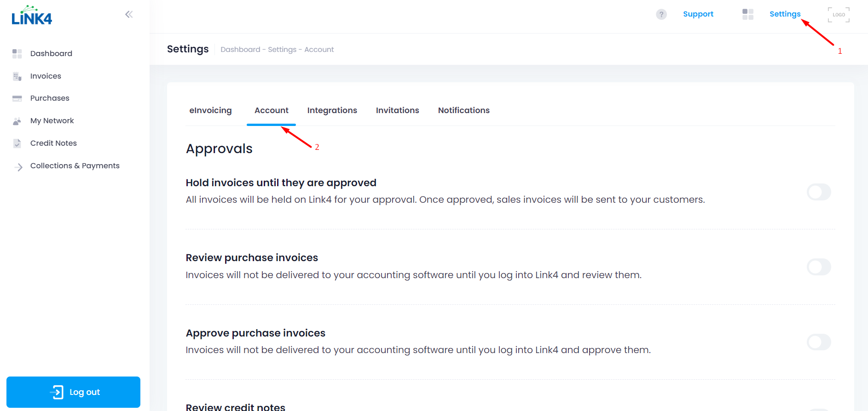Click the Support link
Screen dimensions: 868x411
click(x=698, y=14)
